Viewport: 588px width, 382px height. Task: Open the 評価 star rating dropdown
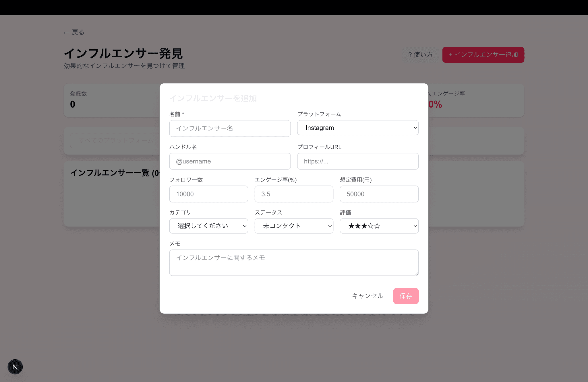tap(379, 226)
